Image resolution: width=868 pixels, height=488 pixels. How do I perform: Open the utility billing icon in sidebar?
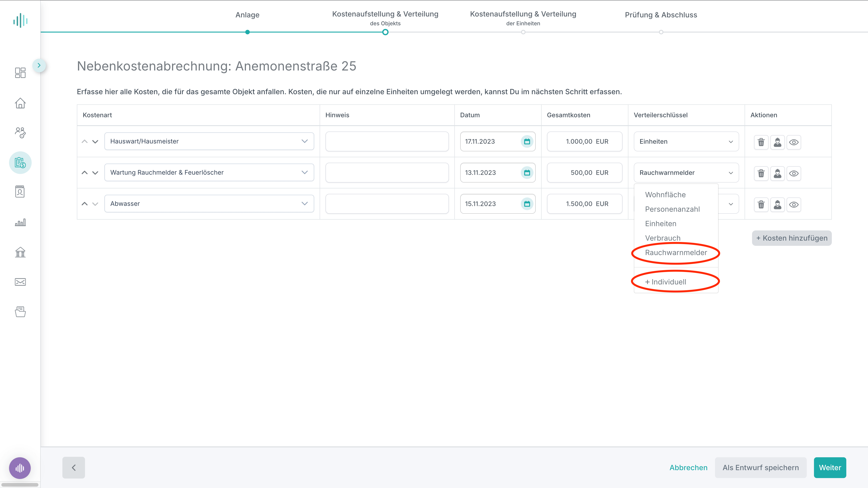(20, 163)
